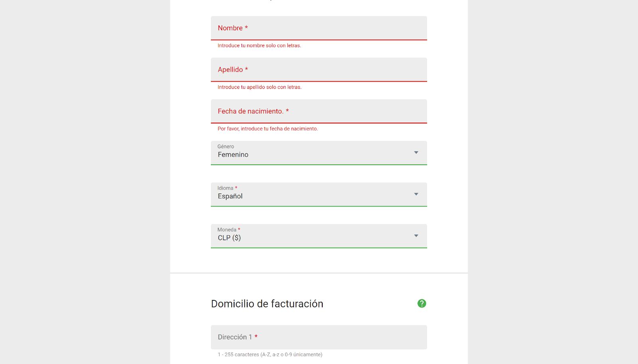The image size is (638, 364).
Task: Click the Género dropdown arrow
Action: click(416, 153)
